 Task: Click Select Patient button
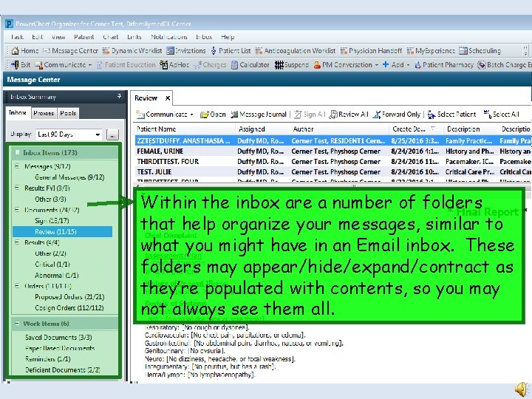[x=451, y=115]
